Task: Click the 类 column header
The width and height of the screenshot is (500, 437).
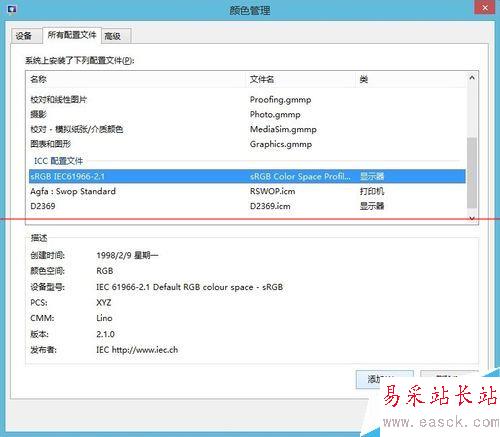Action: [x=411, y=79]
